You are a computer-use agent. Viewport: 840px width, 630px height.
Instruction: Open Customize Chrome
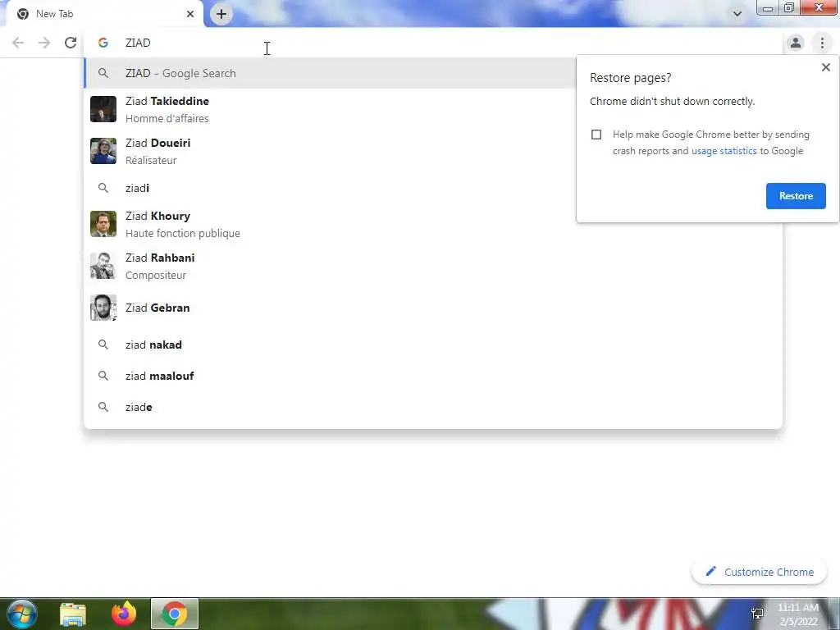point(759,572)
